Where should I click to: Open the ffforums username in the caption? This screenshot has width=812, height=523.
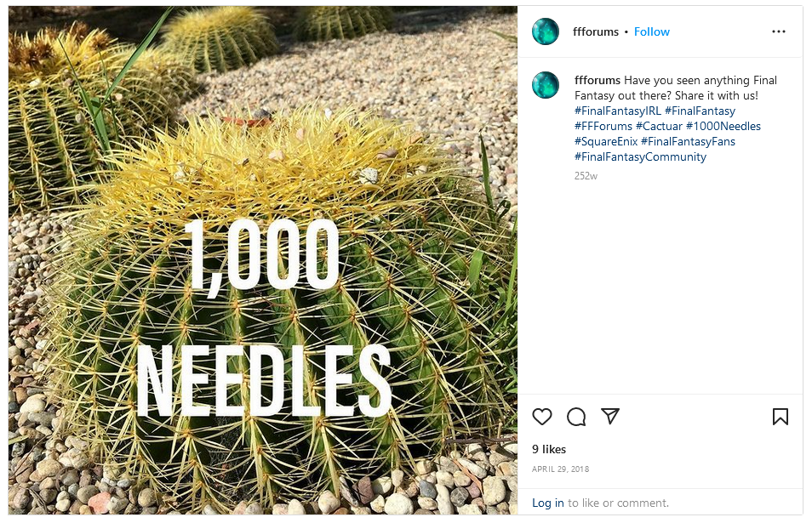598,80
